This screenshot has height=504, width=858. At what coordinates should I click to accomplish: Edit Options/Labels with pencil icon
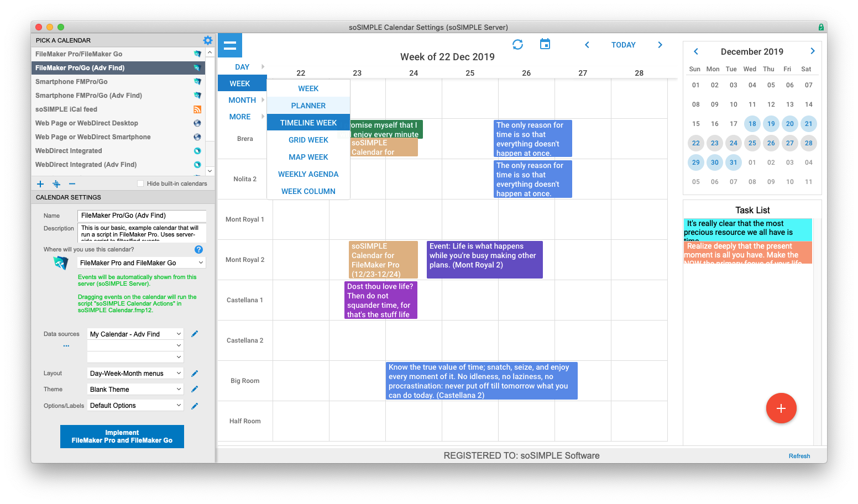(x=195, y=406)
